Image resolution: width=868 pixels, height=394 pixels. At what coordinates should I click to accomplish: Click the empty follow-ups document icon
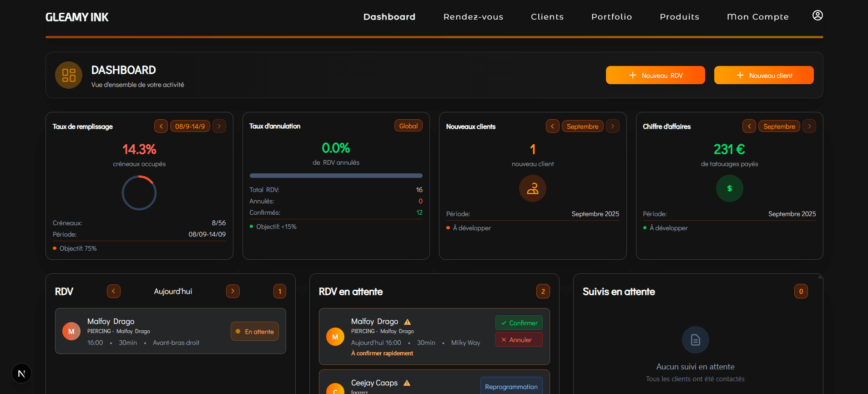click(695, 340)
